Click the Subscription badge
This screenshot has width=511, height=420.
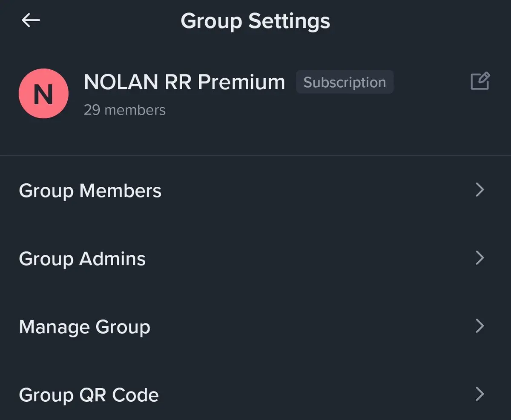[344, 82]
